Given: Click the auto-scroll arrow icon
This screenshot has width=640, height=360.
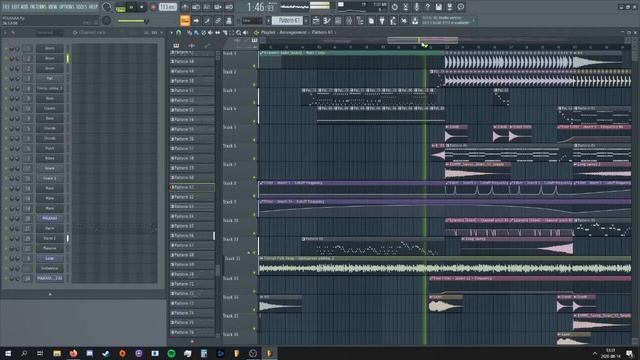Looking at the screenshot, I should (x=196, y=20).
